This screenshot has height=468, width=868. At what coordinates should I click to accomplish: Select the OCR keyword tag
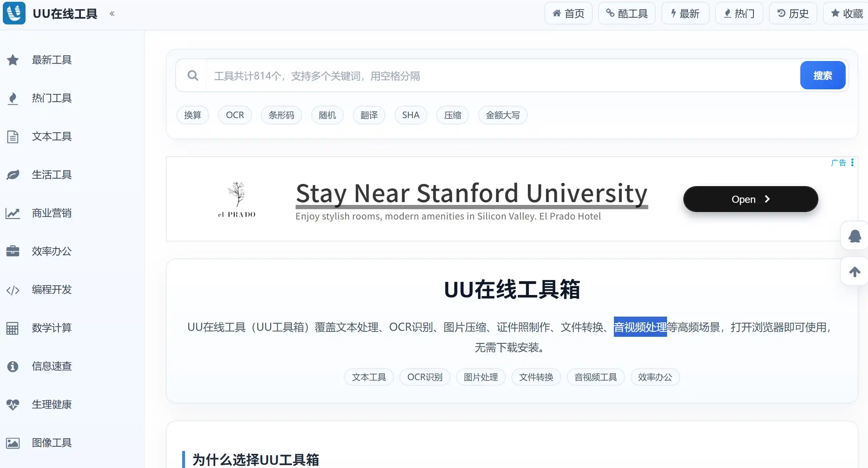pyautogui.click(x=235, y=115)
